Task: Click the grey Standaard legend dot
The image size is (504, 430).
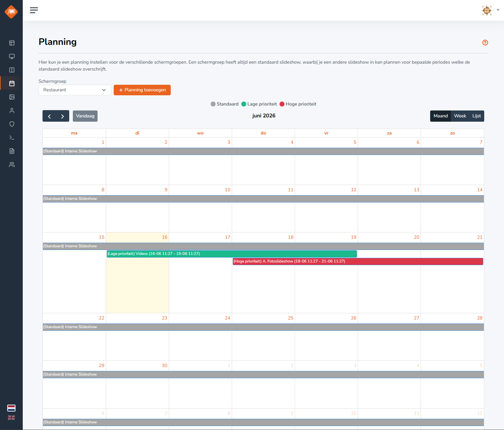Action: click(213, 104)
